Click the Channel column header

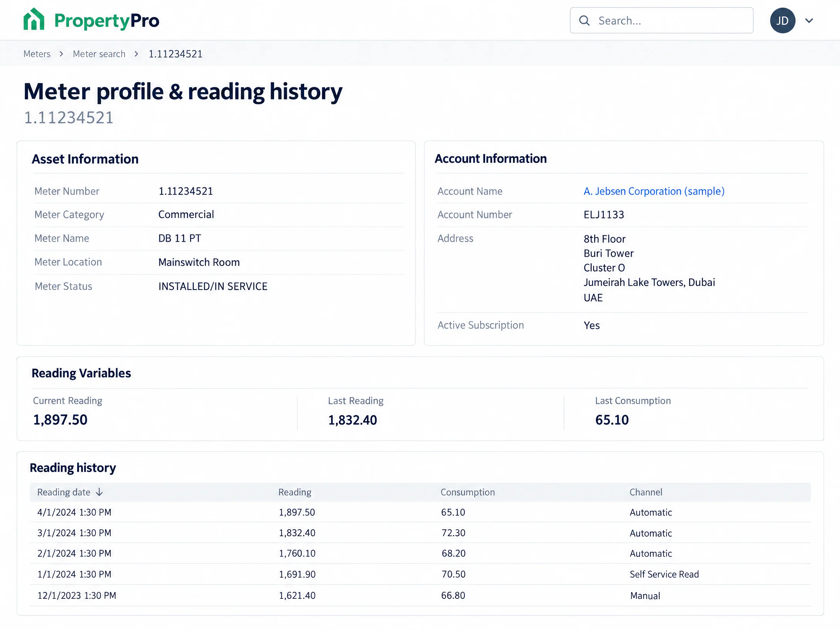coord(646,492)
